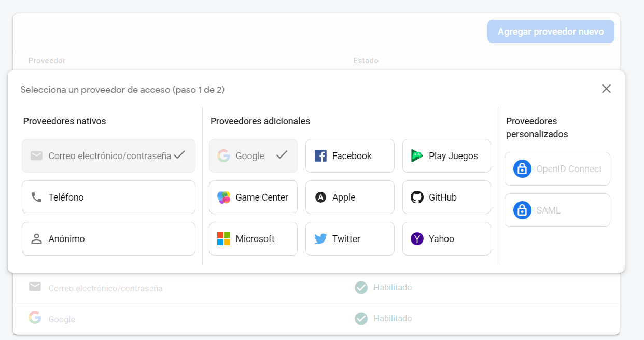
Task: Select the Yahoo provider label
Action: click(x=441, y=239)
